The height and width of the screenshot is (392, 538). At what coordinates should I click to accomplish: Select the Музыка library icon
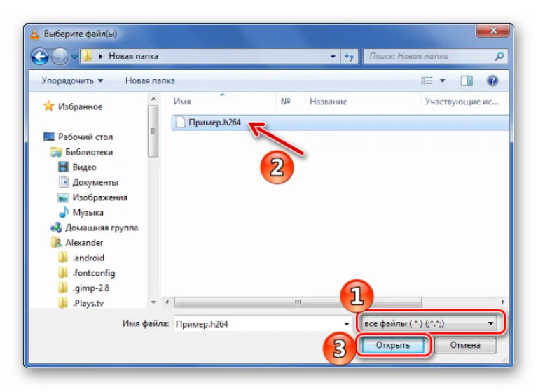[x=63, y=212]
